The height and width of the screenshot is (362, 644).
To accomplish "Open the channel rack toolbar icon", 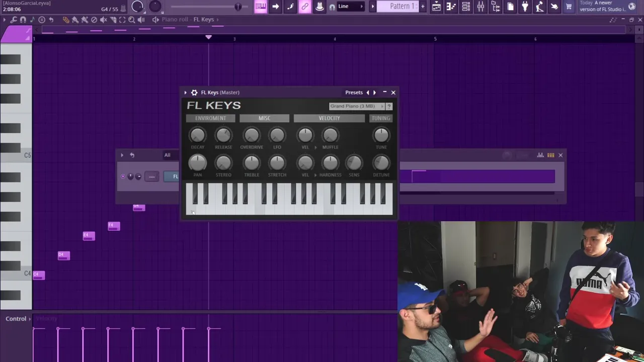I will tap(466, 7).
